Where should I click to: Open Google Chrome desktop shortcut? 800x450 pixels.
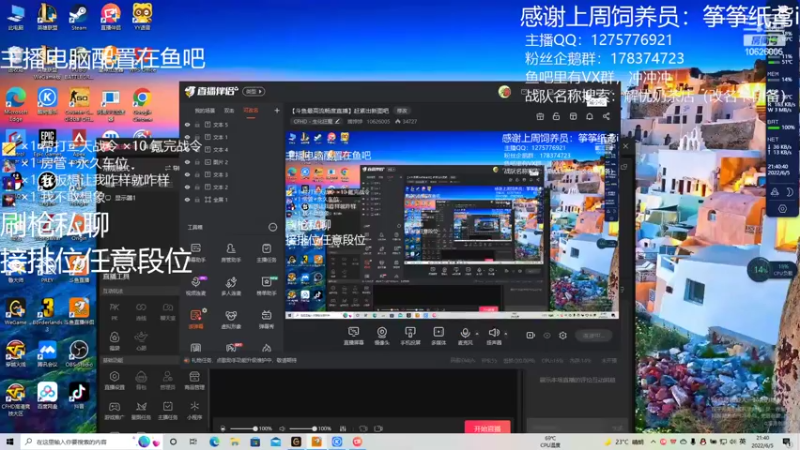[x=142, y=105]
